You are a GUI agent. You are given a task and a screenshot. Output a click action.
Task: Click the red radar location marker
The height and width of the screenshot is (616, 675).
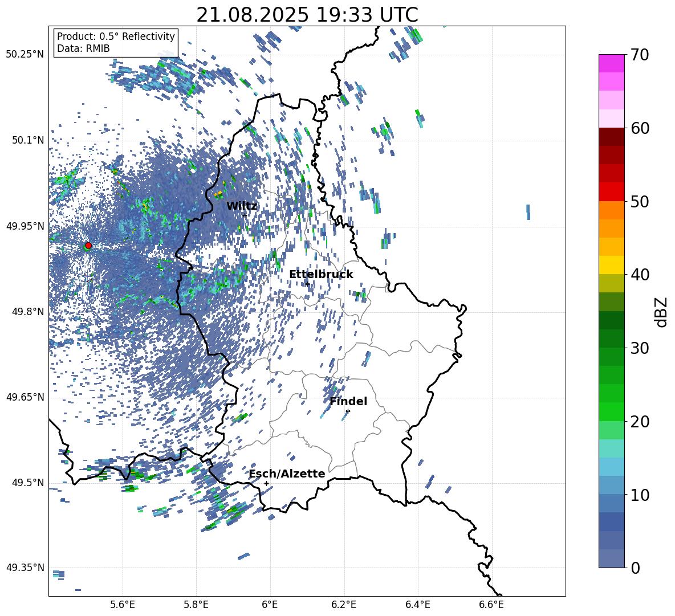88,245
